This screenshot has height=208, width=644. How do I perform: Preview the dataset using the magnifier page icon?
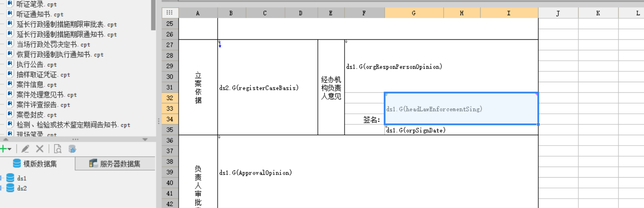pos(58,149)
